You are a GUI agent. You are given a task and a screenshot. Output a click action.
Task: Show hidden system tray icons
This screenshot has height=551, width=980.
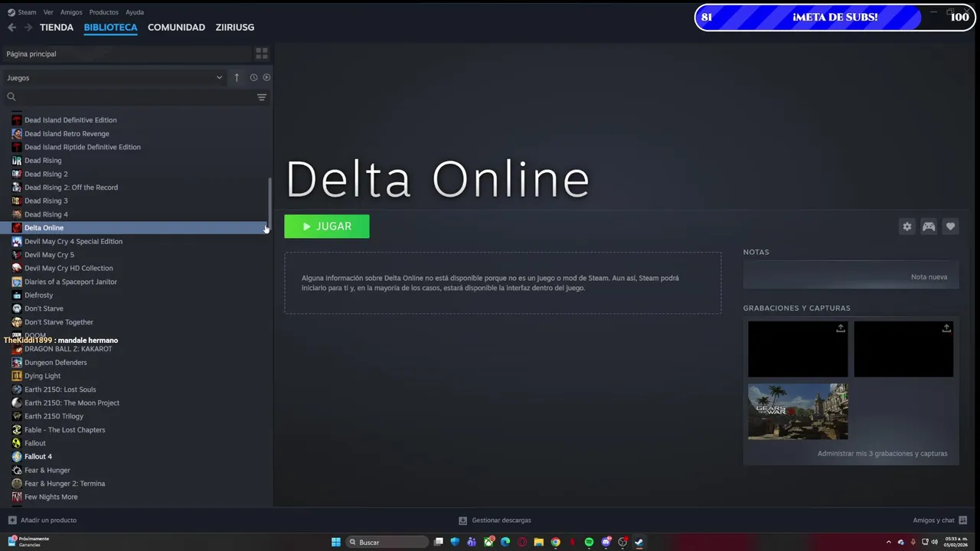[888, 542]
